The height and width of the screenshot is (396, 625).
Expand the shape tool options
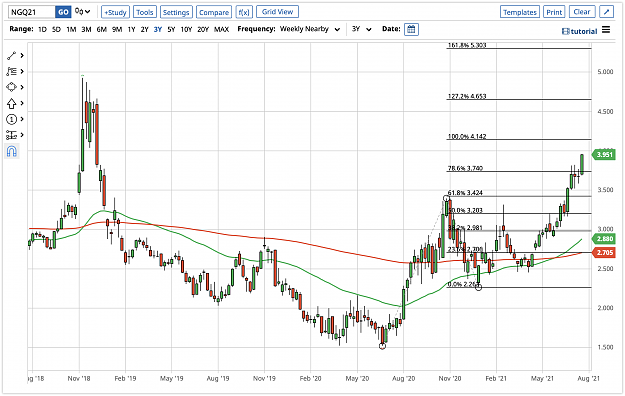click(x=22, y=87)
